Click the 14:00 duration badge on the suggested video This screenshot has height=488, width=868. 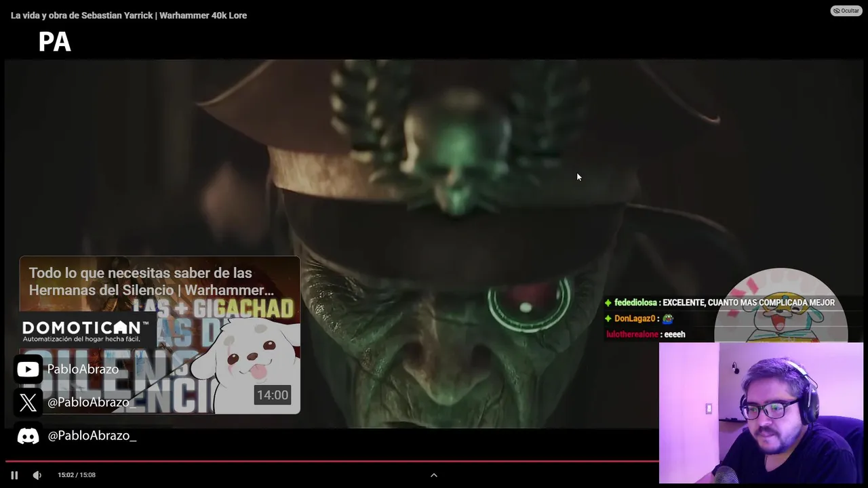[272, 395]
